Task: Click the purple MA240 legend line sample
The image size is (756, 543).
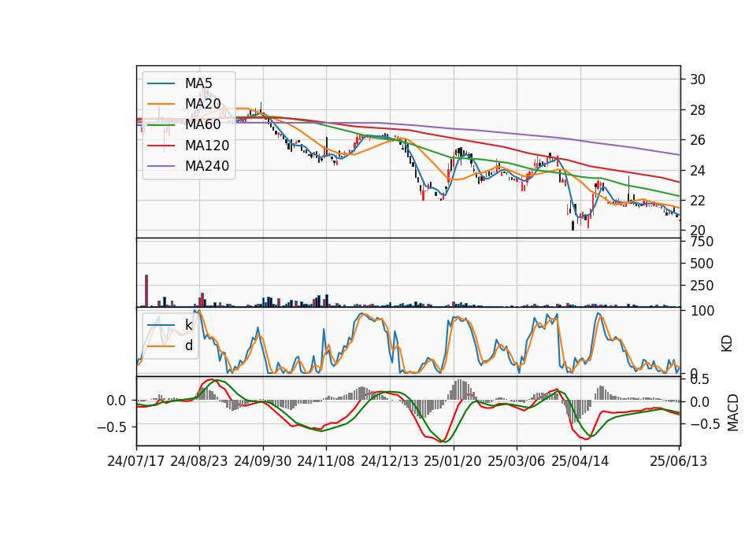Action: (x=161, y=167)
